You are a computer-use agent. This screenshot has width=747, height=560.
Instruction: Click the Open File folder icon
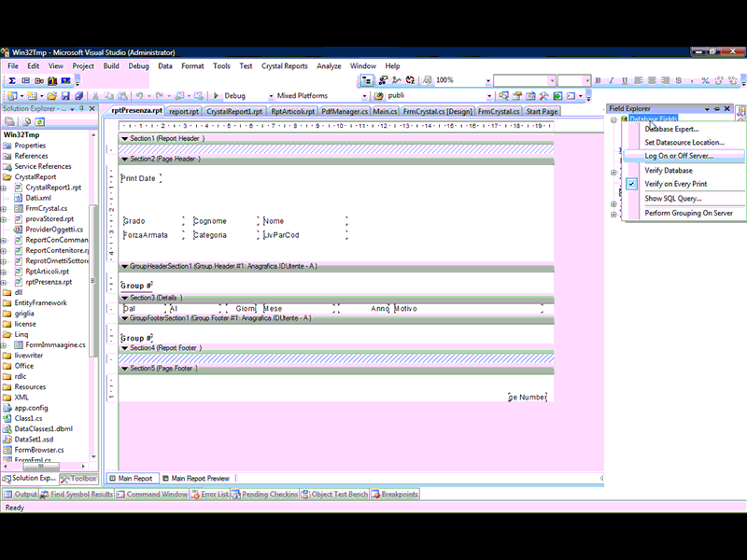52,96
